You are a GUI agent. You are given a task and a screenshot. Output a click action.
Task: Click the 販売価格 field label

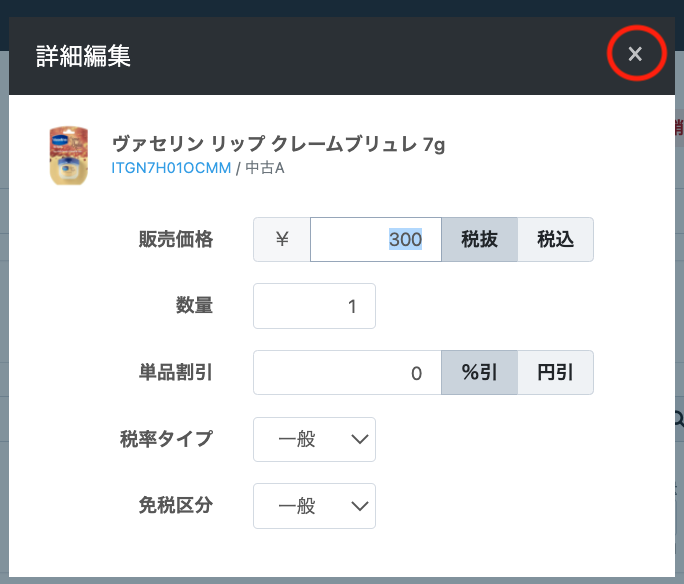pyautogui.click(x=176, y=240)
